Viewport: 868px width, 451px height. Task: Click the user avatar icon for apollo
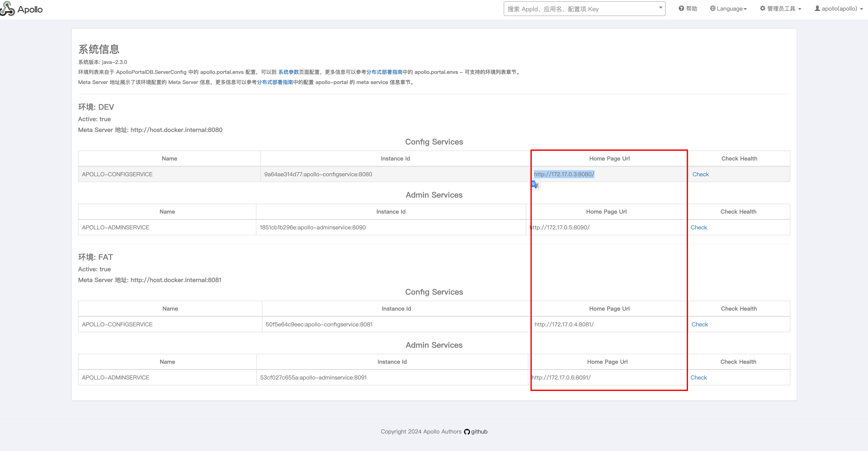(817, 8)
